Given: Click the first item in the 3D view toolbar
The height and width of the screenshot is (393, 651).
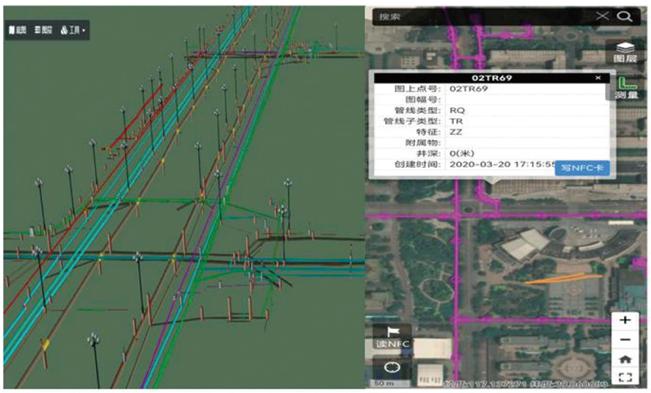Looking at the screenshot, I should tap(17, 30).
